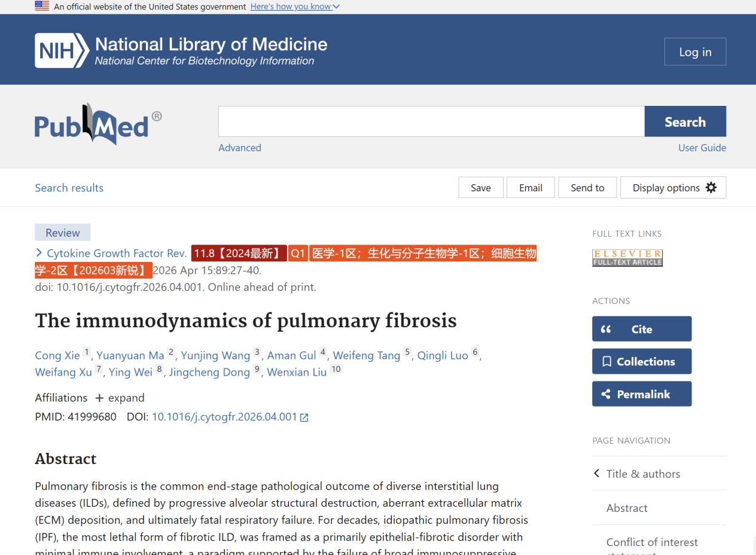
Task: Open the DOI external link icon
Action: coord(304,417)
